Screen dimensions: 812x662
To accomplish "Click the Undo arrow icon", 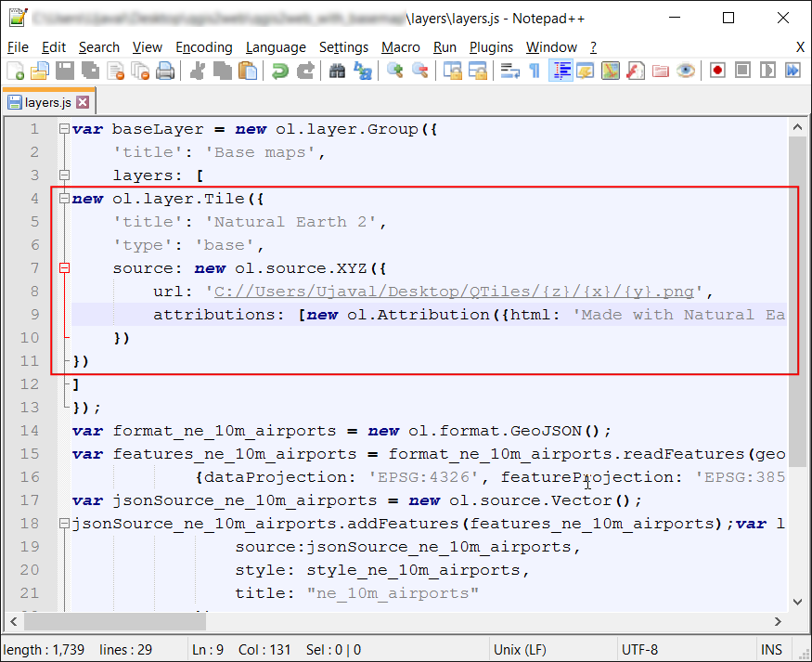I will click(x=280, y=71).
